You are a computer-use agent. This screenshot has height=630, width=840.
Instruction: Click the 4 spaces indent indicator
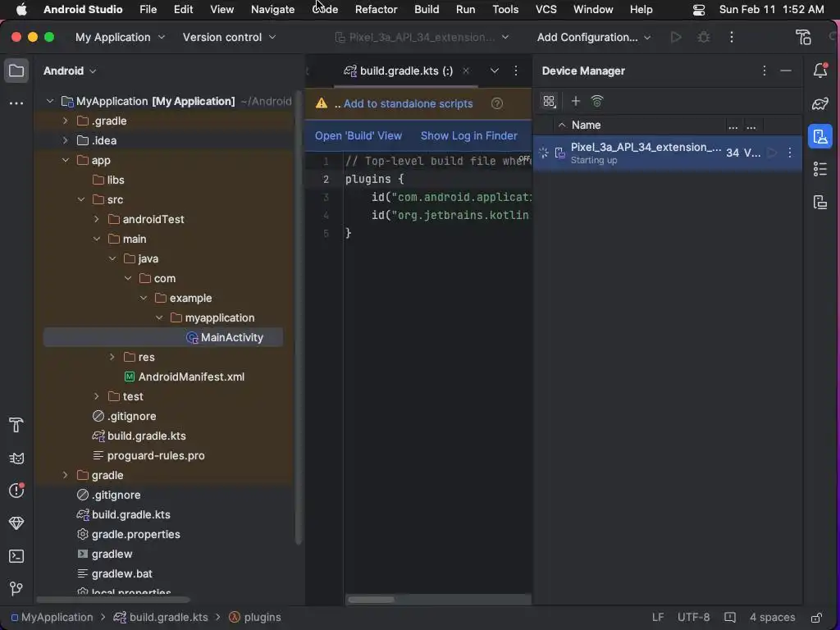tap(772, 617)
